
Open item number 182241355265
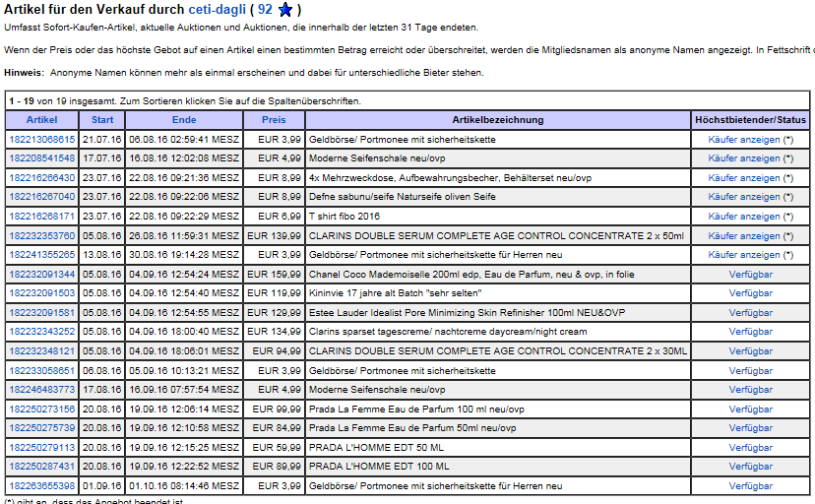42,255
